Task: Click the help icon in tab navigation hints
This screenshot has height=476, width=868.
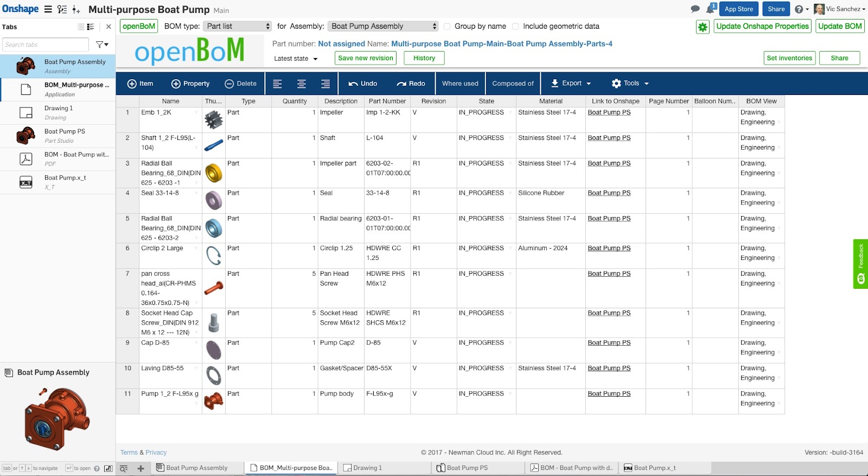Action: coord(97,468)
